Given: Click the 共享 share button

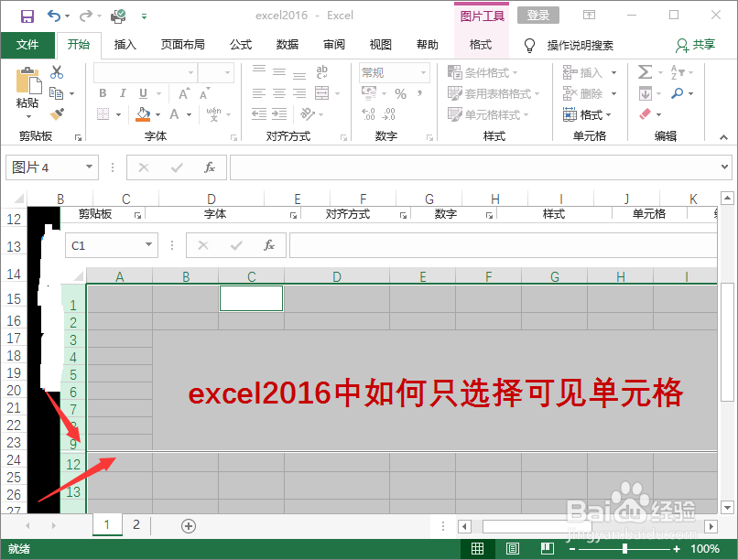Looking at the screenshot, I should tap(696, 45).
